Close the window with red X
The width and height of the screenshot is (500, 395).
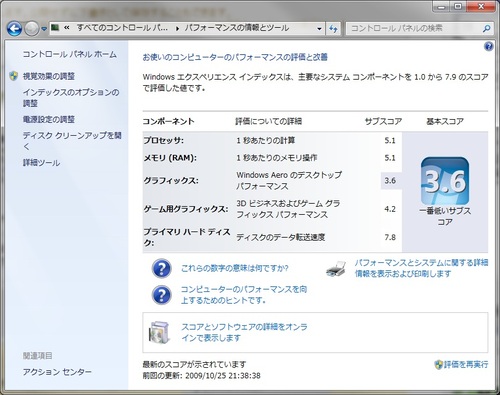pyautogui.click(x=480, y=6)
